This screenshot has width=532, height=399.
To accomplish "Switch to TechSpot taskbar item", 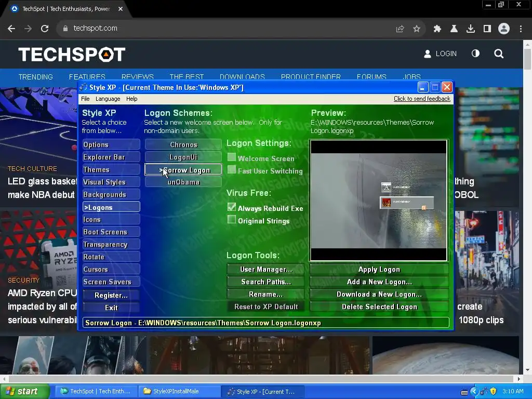I will coord(96,391).
